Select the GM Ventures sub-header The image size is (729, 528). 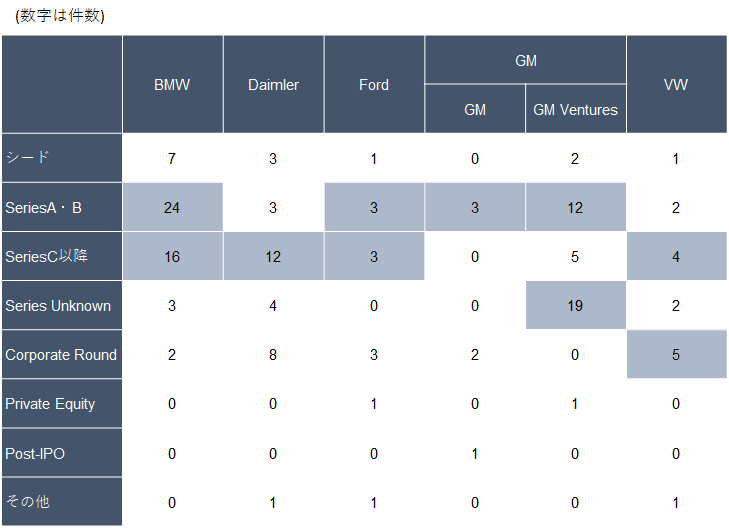[576, 109]
